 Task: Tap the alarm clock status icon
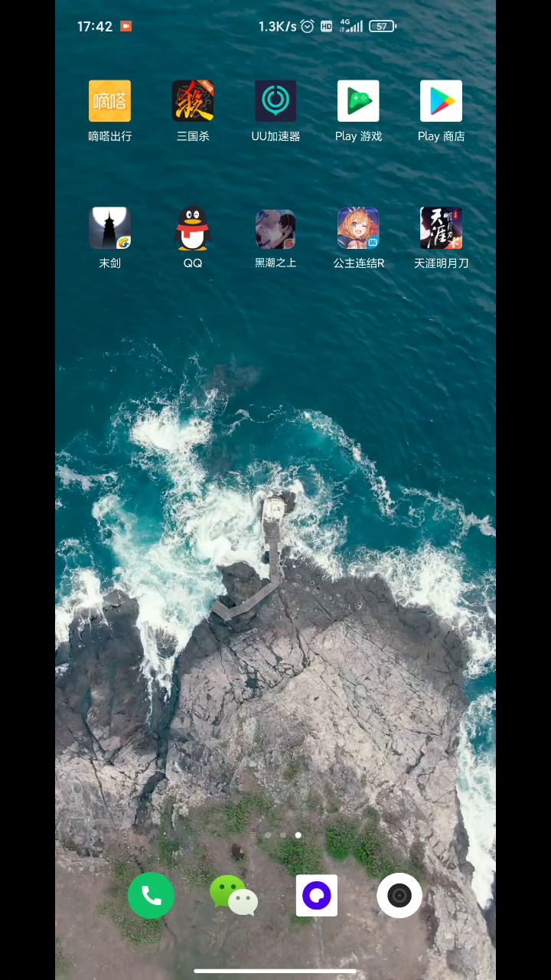pyautogui.click(x=308, y=26)
